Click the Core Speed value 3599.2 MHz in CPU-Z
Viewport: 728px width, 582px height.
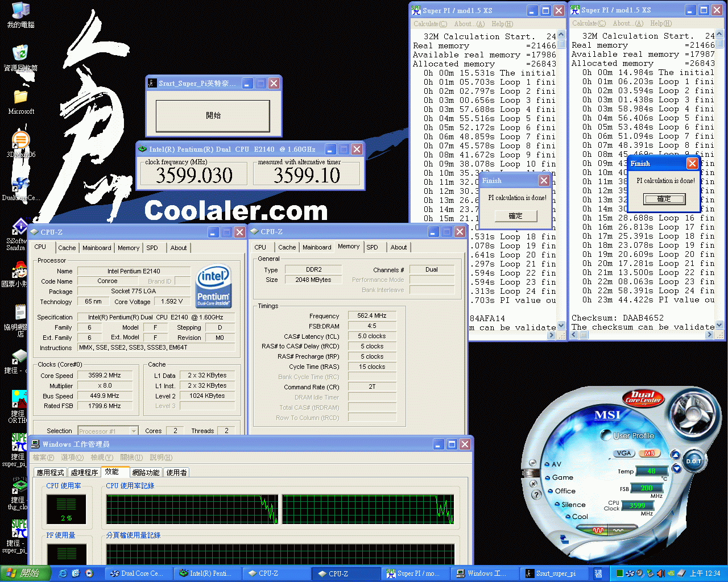coord(105,376)
